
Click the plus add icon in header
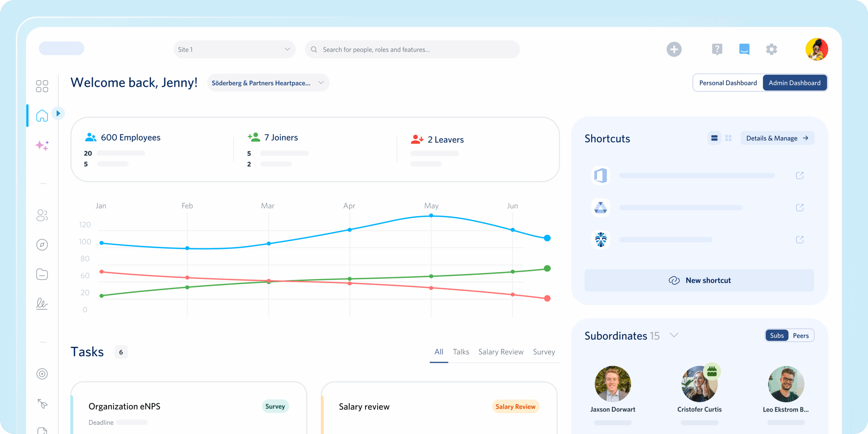674,50
